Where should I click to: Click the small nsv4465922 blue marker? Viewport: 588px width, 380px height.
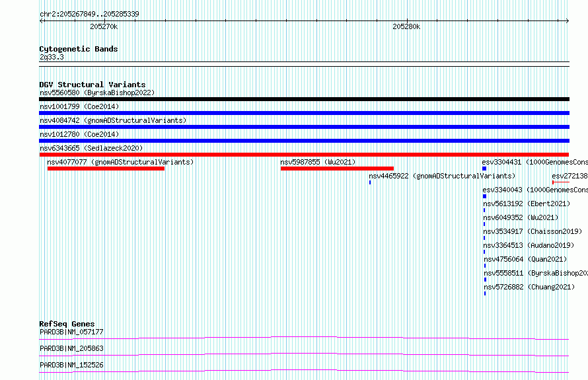pyautogui.click(x=370, y=182)
